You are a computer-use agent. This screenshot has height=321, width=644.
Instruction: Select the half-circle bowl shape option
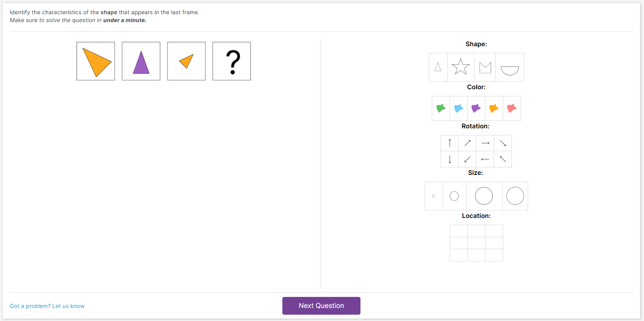coord(510,68)
